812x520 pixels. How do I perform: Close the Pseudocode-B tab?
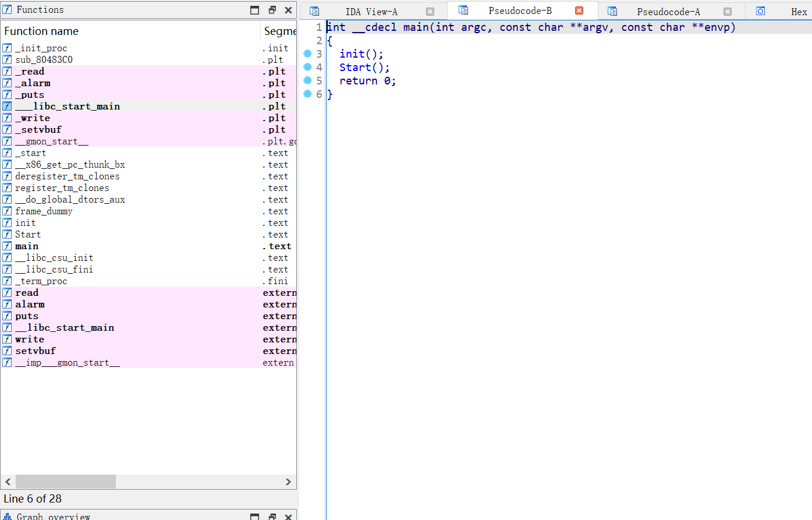(579, 10)
